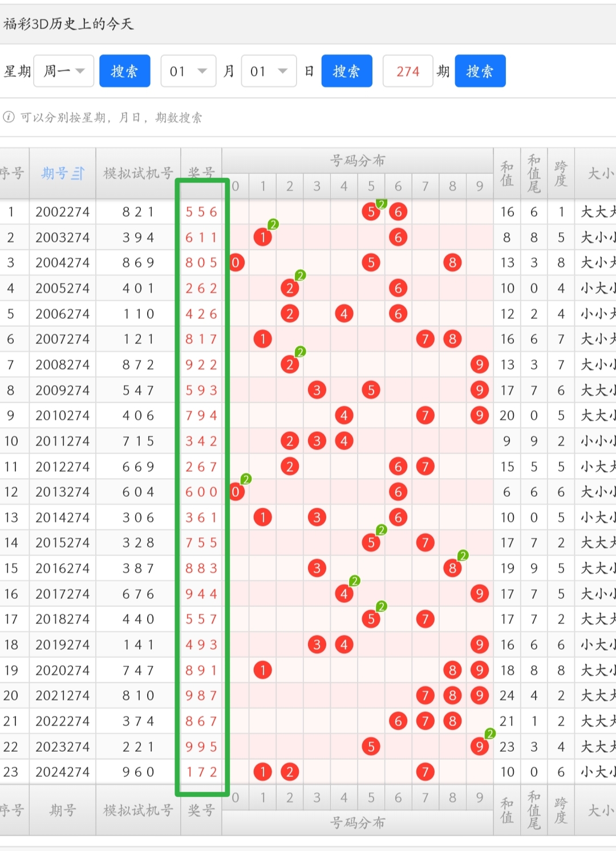Click prize number 6 0 0
Screen dimensions: 616x851
(x=201, y=492)
